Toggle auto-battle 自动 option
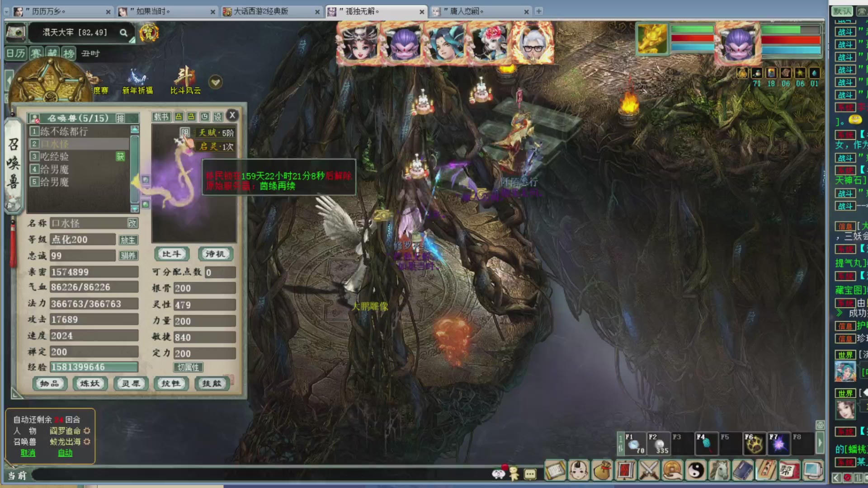 tap(65, 453)
